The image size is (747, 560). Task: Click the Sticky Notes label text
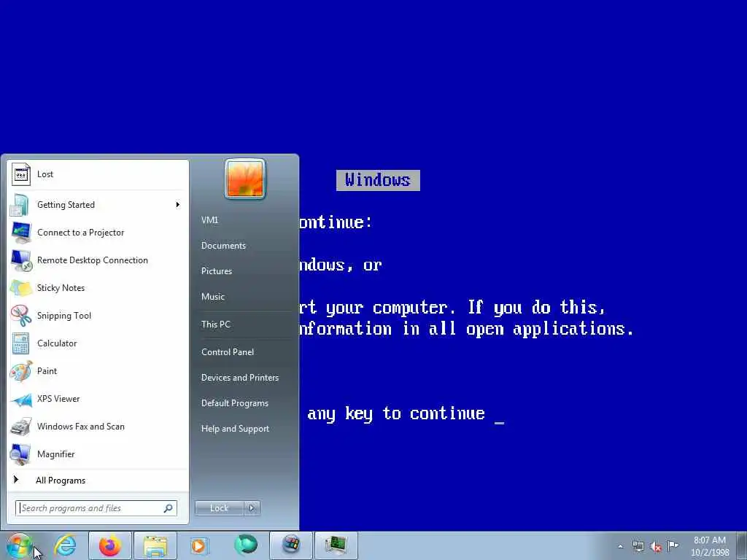pos(61,288)
